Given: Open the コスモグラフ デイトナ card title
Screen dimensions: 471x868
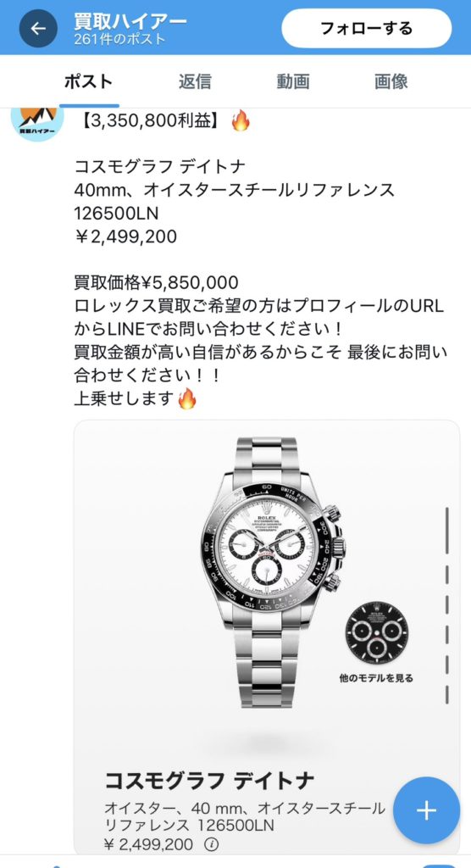Looking at the screenshot, I should tap(209, 781).
